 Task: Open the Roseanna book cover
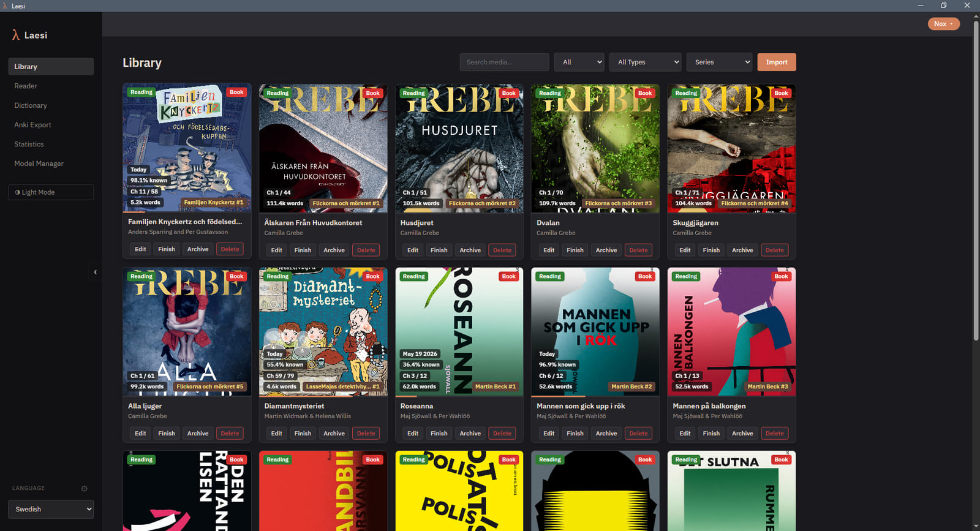(459, 331)
